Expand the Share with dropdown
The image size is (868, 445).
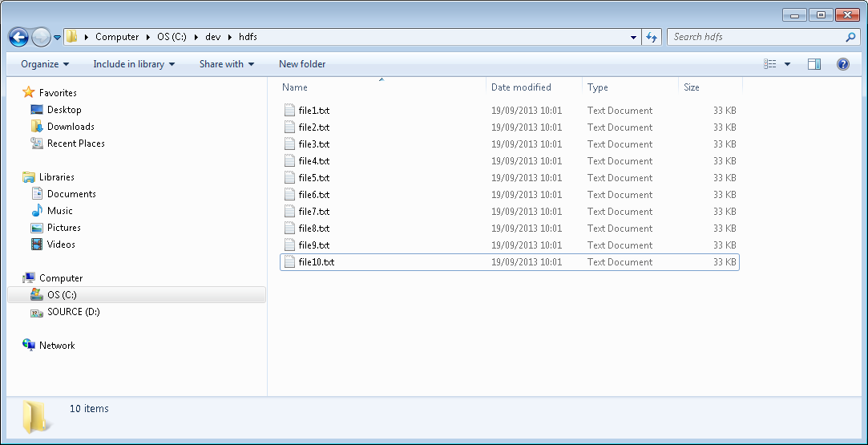click(x=226, y=64)
